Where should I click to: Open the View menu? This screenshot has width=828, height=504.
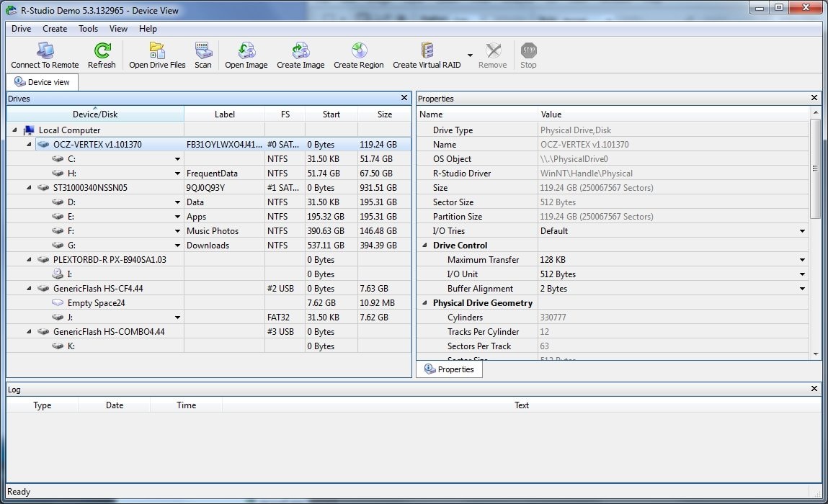coord(118,29)
